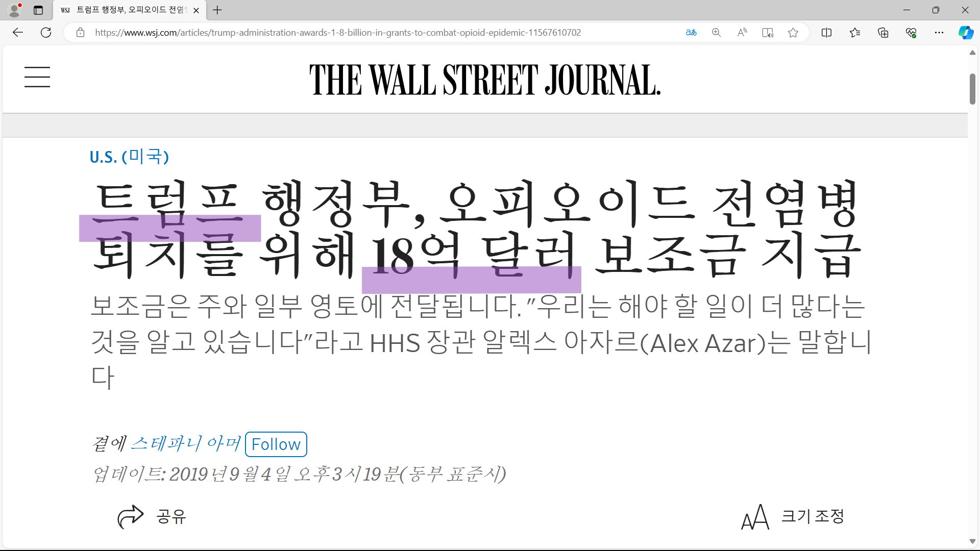980x551 pixels.
Task: Toggle split screen view
Action: click(x=826, y=33)
